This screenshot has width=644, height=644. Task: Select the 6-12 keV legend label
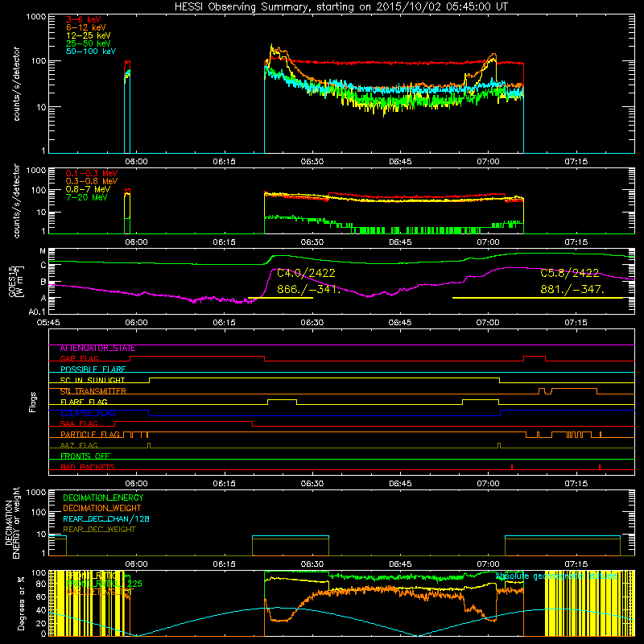click(86, 27)
